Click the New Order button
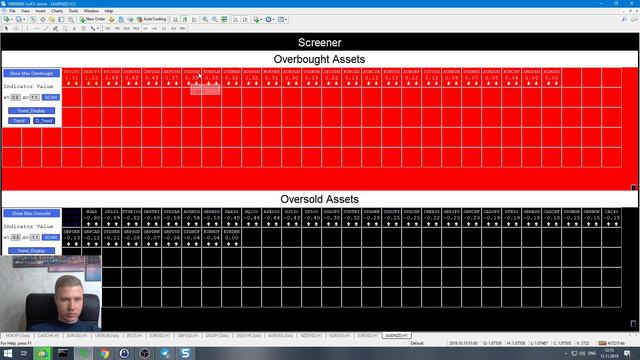 93,19
